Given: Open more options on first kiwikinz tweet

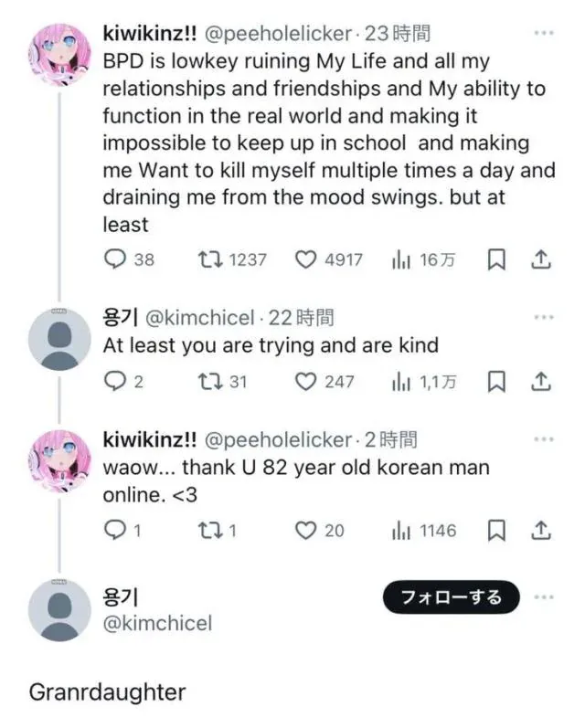Looking at the screenshot, I should pos(544,33).
